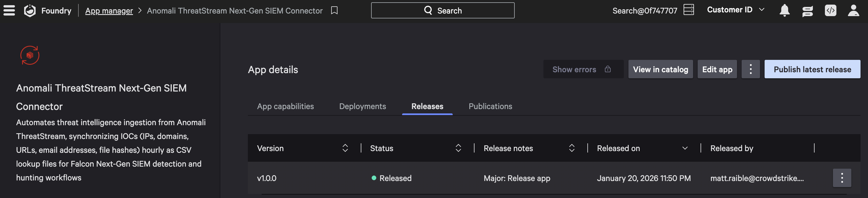Focus the Search input field
The image size is (868, 198).
pos(442,10)
